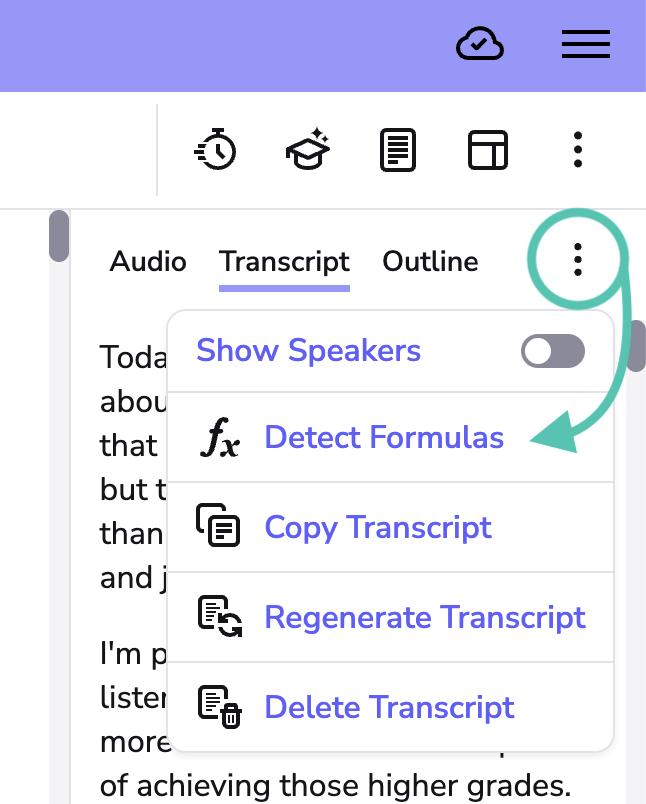
Task: Click the Copy Transcript clipboard icon
Action: (x=218, y=527)
